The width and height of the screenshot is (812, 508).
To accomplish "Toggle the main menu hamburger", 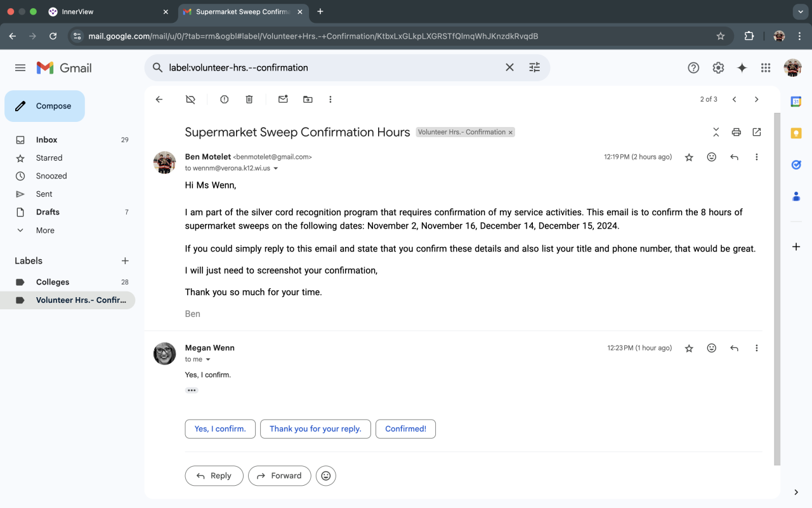I will click(20, 68).
